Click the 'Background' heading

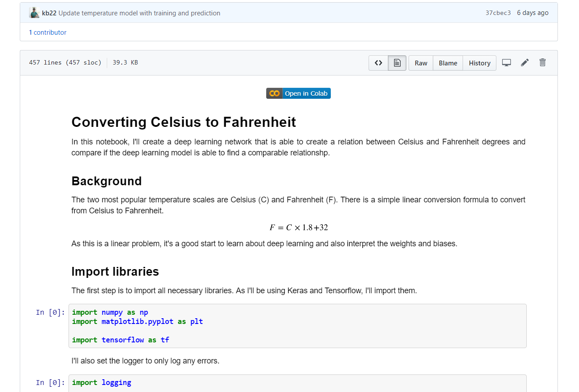click(107, 181)
